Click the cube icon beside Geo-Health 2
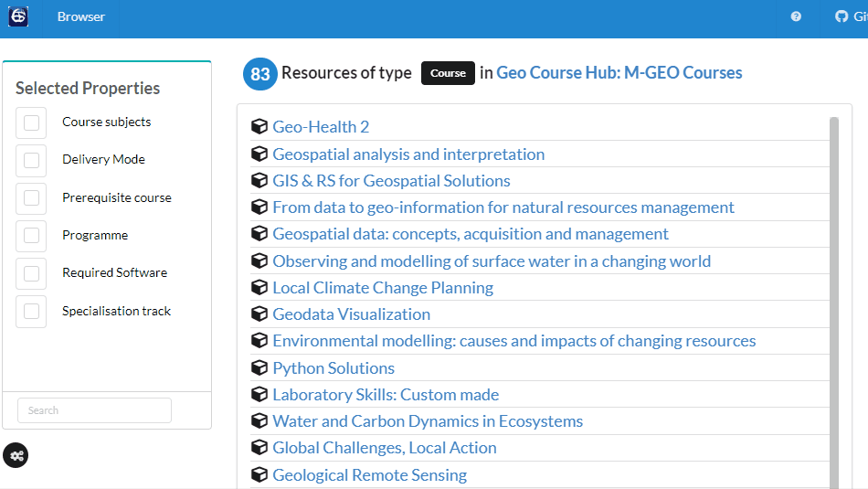The width and height of the screenshot is (868, 489). [x=259, y=127]
